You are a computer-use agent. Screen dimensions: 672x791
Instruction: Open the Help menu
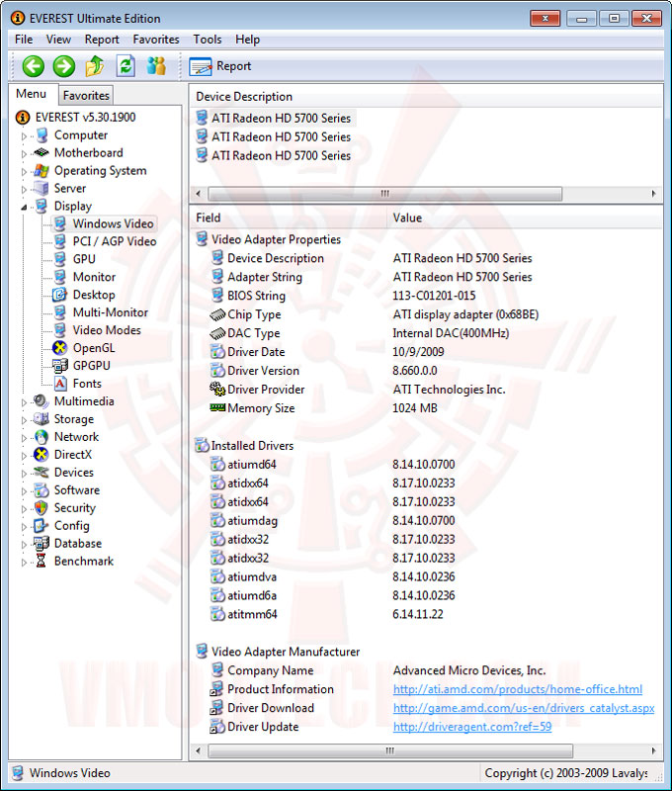coord(247,40)
